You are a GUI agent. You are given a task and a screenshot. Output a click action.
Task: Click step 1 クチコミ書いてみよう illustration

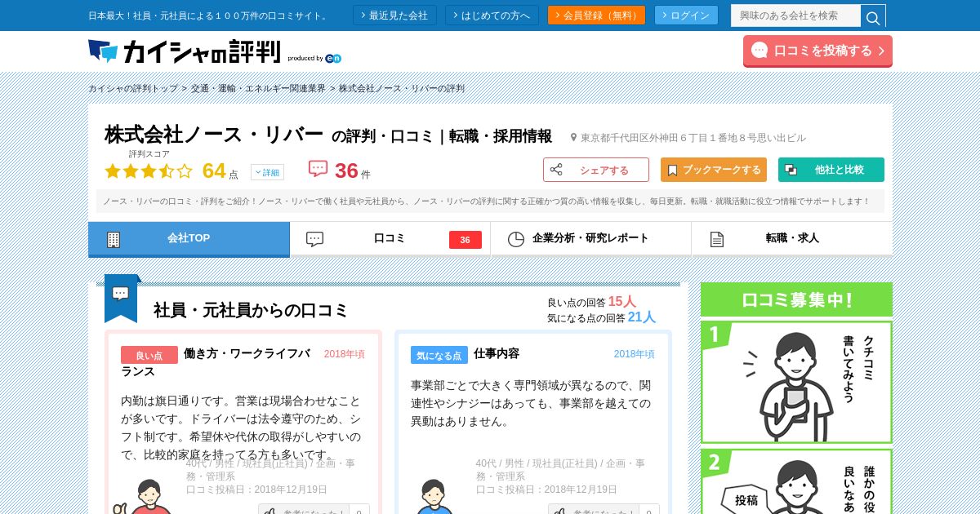(796, 382)
